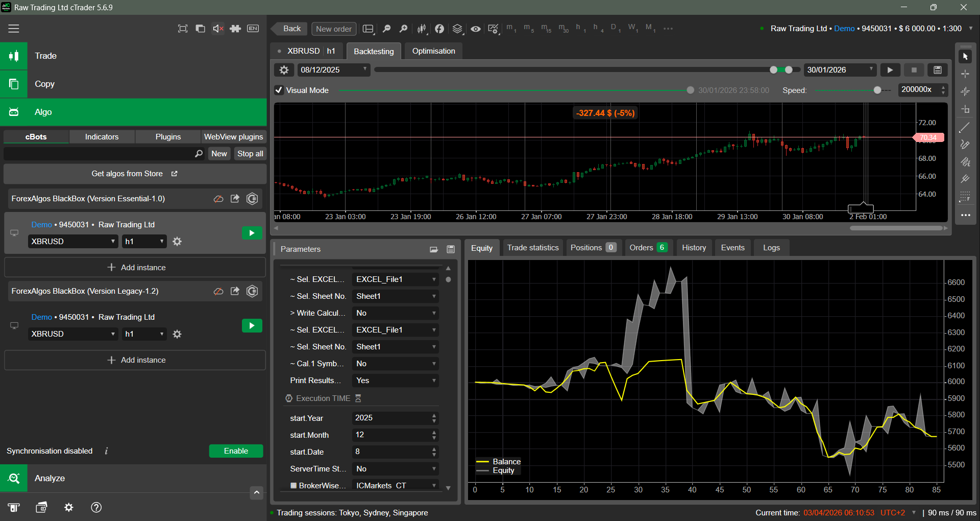Open the Print Results Yes dropdown

pyautogui.click(x=396, y=381)
